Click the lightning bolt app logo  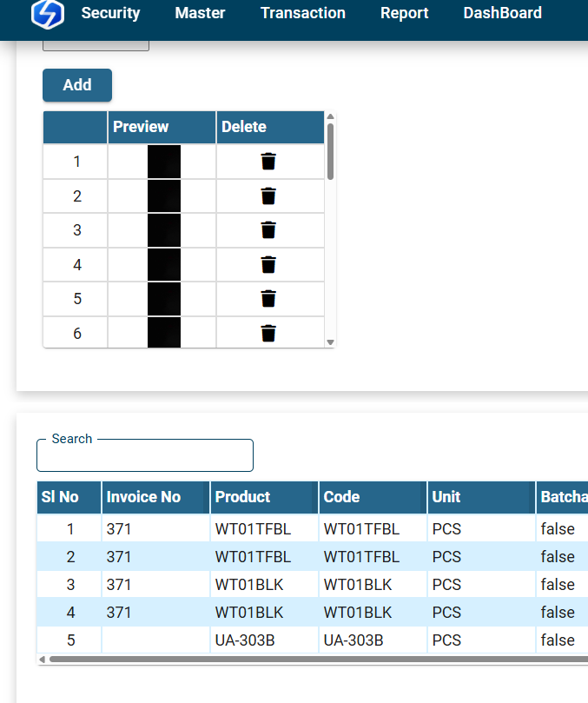pyautogui.click(x=47, y=14)
